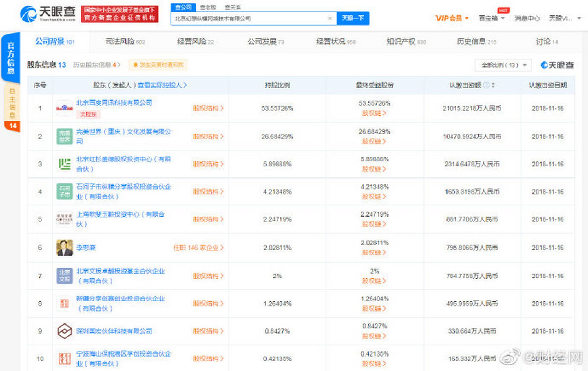Open 宁波梅山保税港区享创投资 link

pyautogui.click(x=124, y=359)
